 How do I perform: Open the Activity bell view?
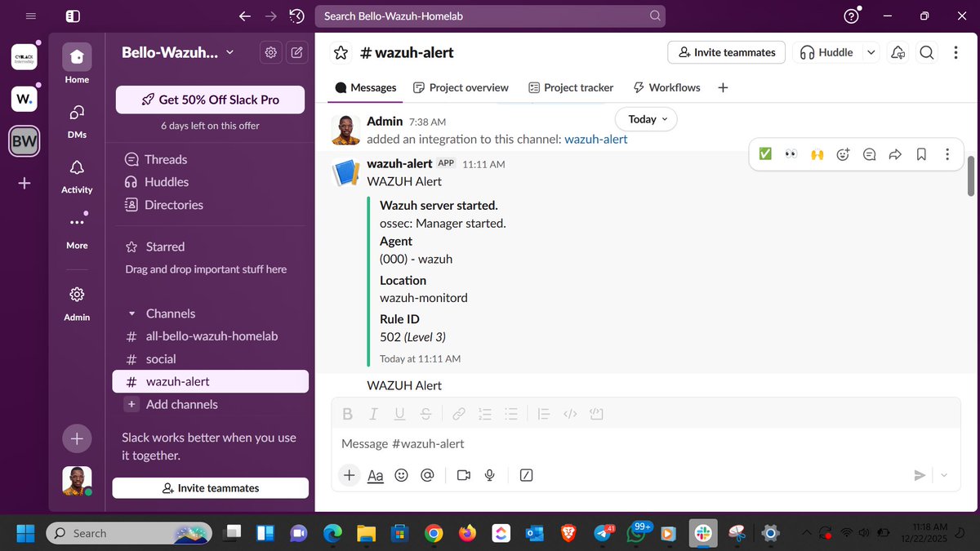click(x=77, y=175)
